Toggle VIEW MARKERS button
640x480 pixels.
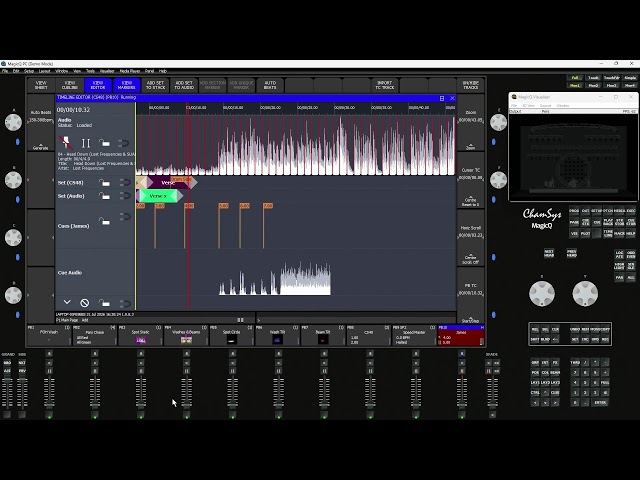point(127,85)
